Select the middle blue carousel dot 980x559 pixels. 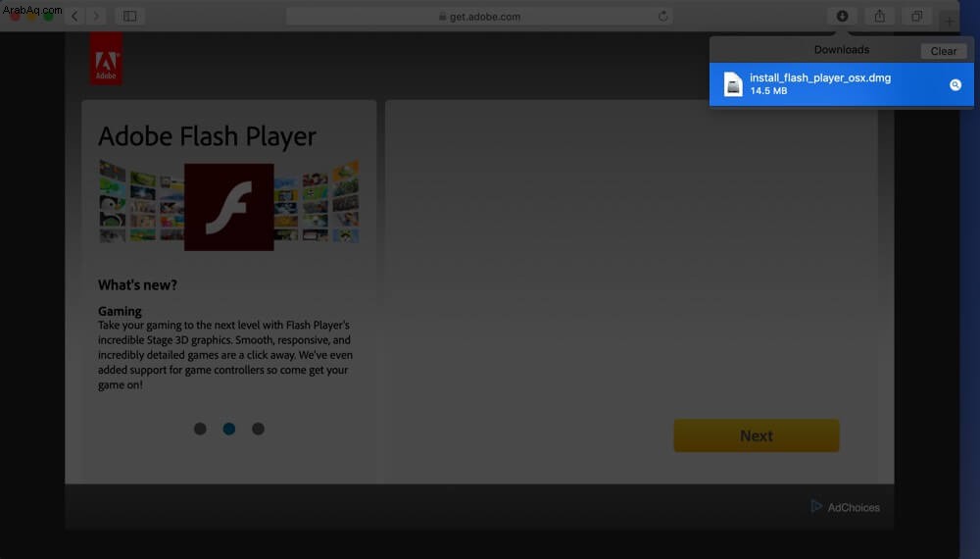point(228,429)
